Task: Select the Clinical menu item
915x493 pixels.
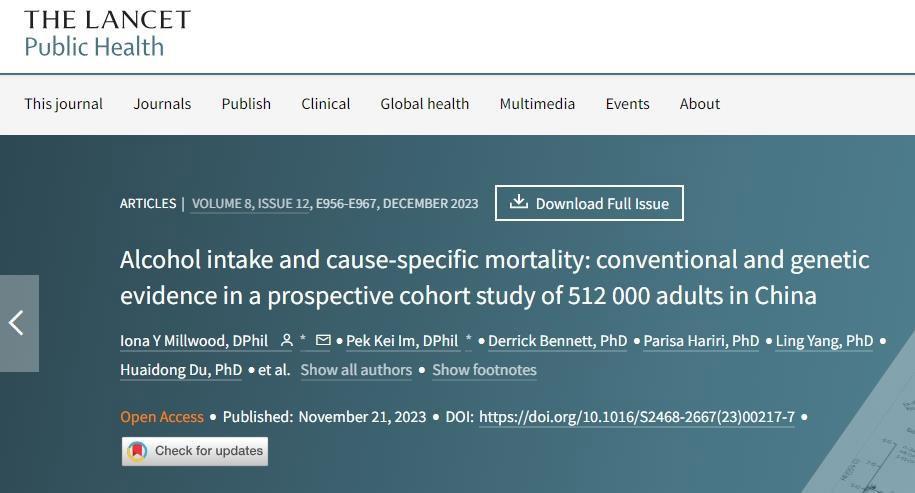Action: (x=325, y=104)
